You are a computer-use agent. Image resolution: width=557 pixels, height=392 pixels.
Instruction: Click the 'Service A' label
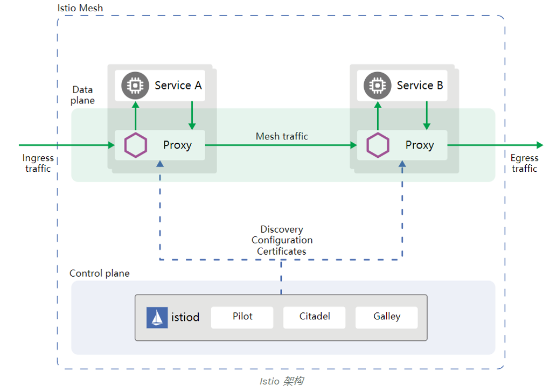(178, 86)
